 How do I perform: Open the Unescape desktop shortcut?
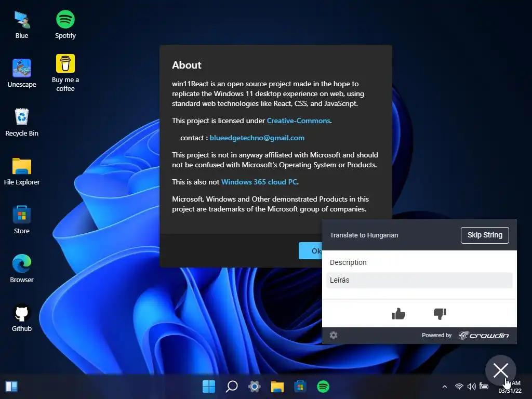point(22,73)
